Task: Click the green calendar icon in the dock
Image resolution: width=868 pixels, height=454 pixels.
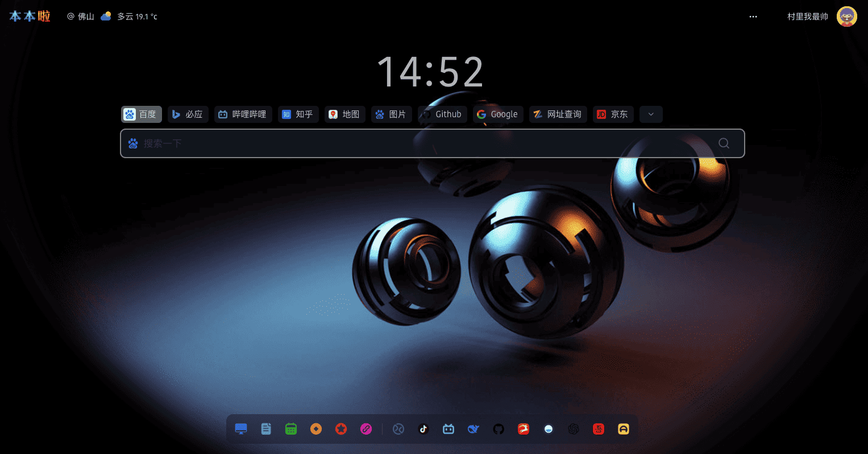Action: [291, 429]
